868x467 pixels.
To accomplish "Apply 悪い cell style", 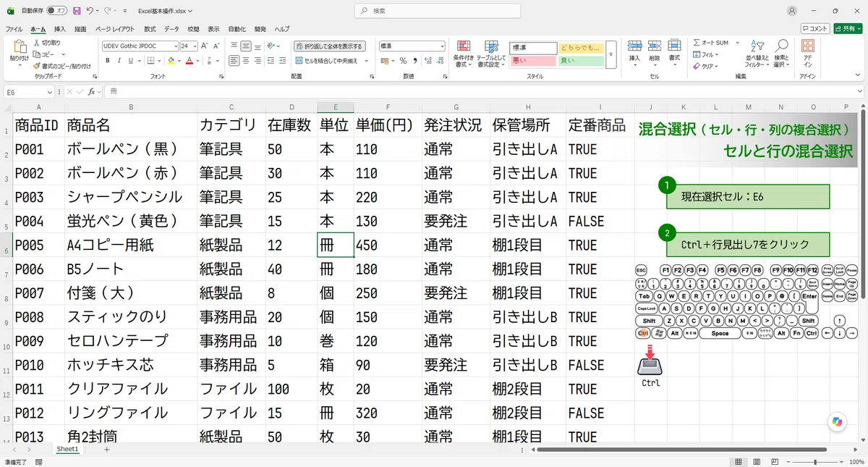I will coord(533,61).
